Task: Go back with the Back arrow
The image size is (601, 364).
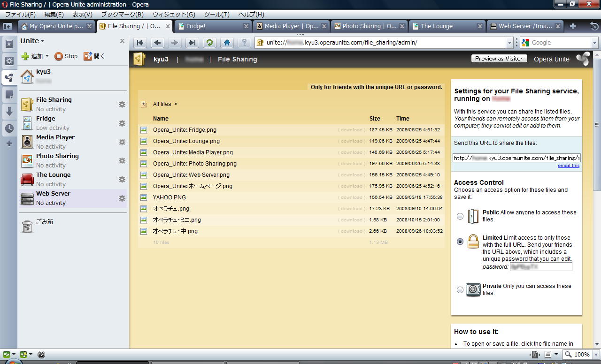Action: [x=157, y=43]
